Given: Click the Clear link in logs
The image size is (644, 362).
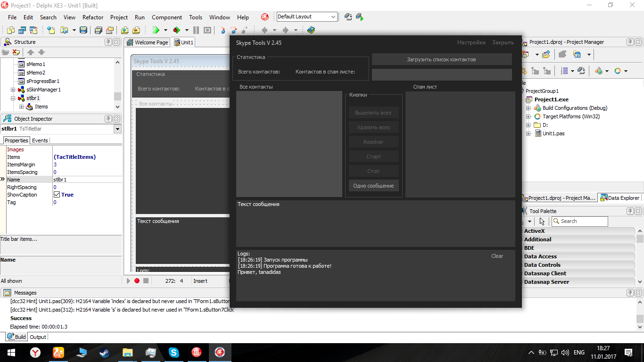Looking at the screenshot, I should coord(497,256).
